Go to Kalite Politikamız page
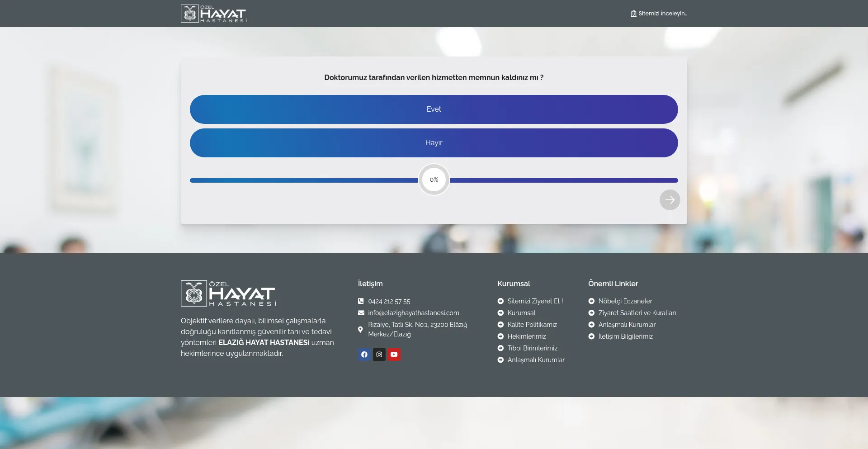The image size is (868, 449). [x=532, y=325]
